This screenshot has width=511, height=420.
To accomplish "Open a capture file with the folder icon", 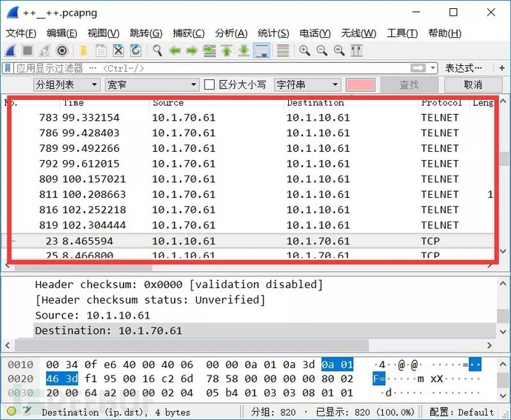I will coord(84,51).
